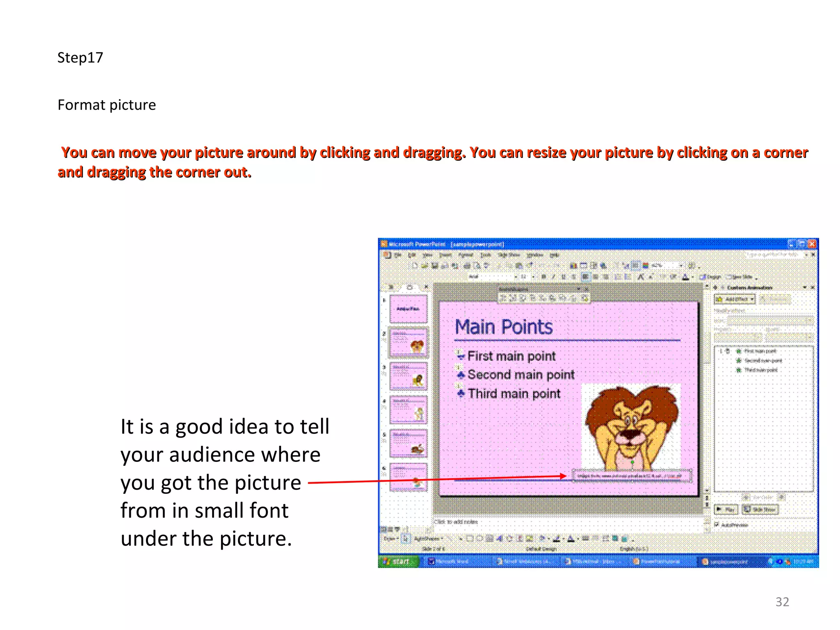Screen dimensions: 840x630
Task: Click the New document icon in toolbar
Action: [415, 266]
